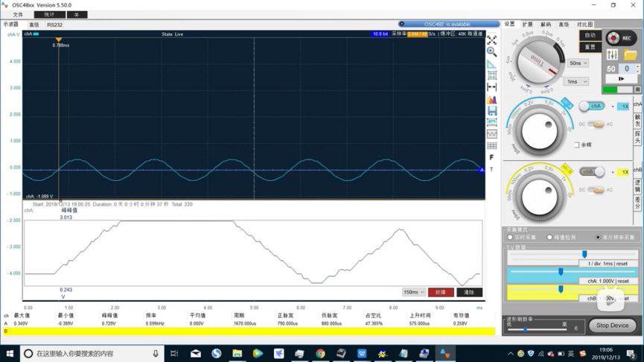The image size is (644, 362).
Task: Adjust the t/div slider handle
Action: [584, 255]
